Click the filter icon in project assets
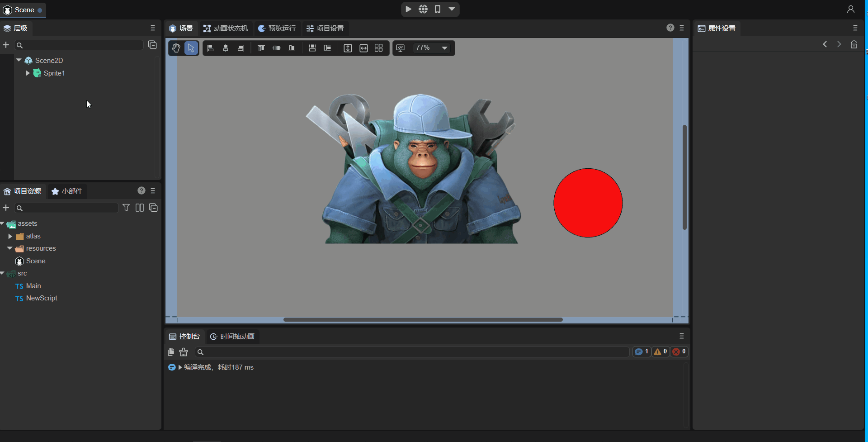This screenshot has height=442, width=868. (126, 208)
